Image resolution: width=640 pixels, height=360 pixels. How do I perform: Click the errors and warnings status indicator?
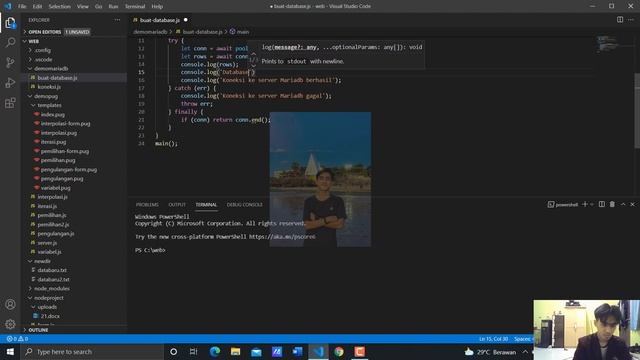tap(18, 339)
